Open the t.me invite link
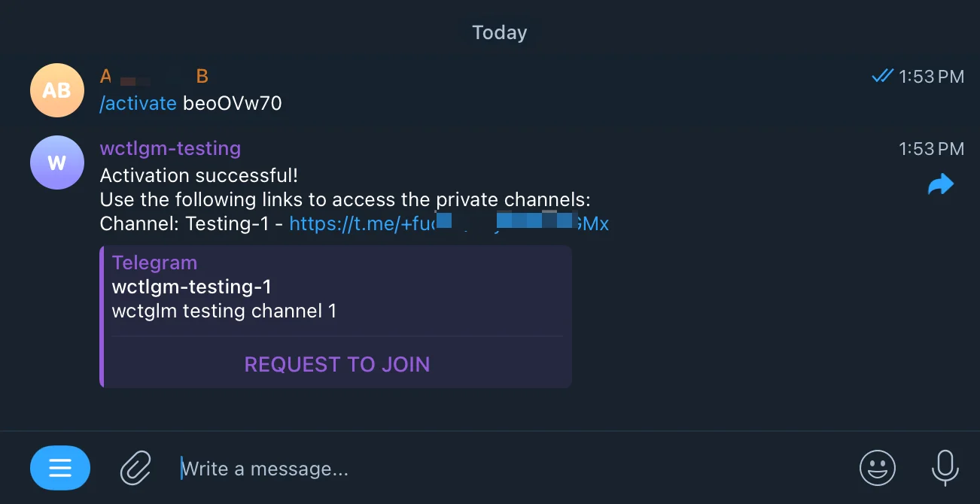 (449, 223)
